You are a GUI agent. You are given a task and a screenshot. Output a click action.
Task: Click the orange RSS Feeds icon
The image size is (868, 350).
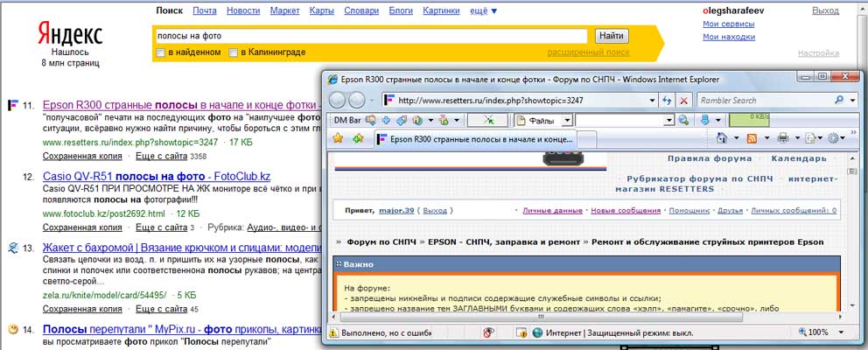click(752, 138)
